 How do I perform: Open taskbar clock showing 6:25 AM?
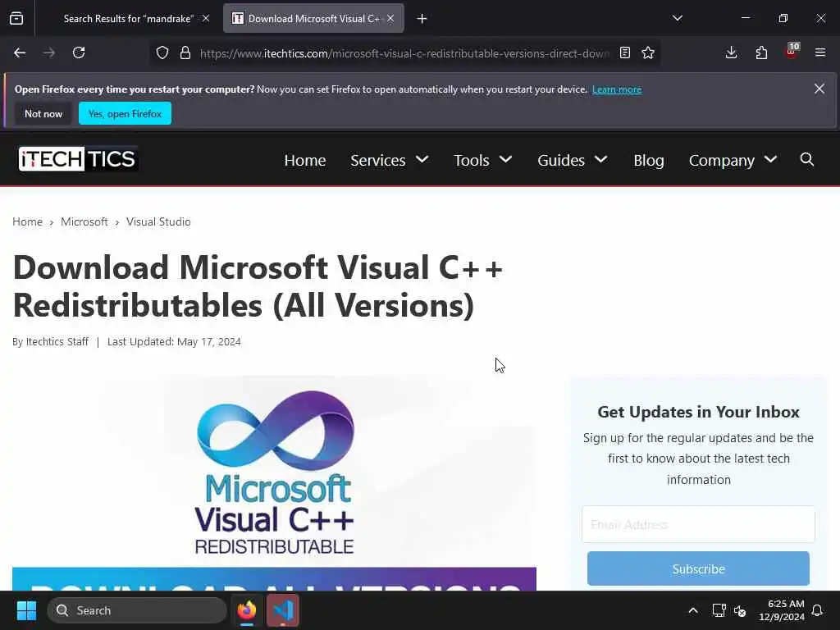[782, 610]
